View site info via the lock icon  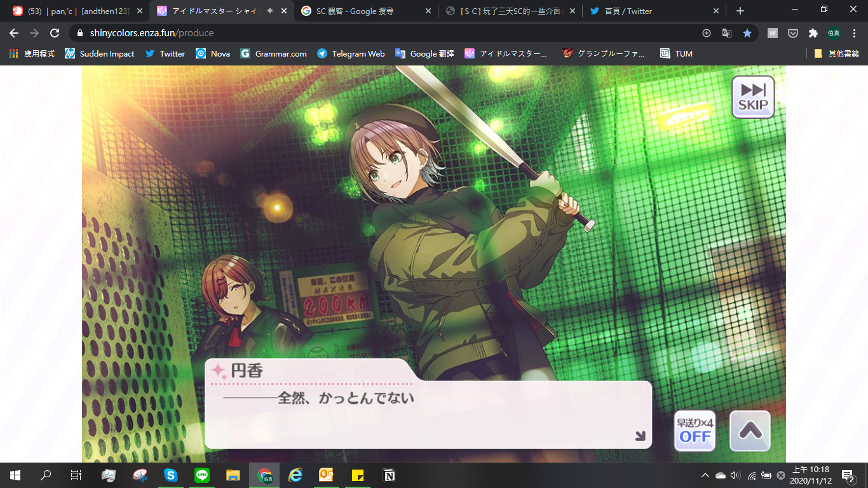pyautogui.click(x=80, y=33)
